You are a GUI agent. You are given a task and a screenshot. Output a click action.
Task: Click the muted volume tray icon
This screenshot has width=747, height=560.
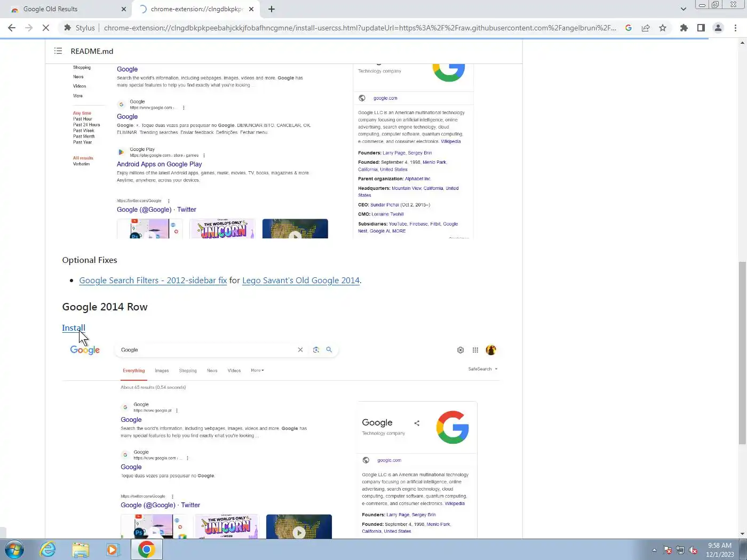(693, 550)
